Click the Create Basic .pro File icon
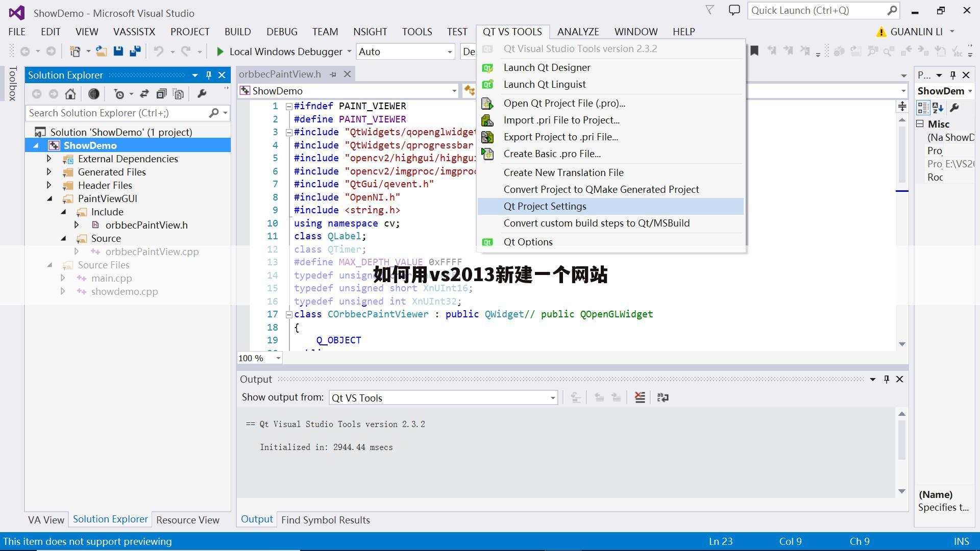Screen dimensions: 980x551 click(487, 154)
